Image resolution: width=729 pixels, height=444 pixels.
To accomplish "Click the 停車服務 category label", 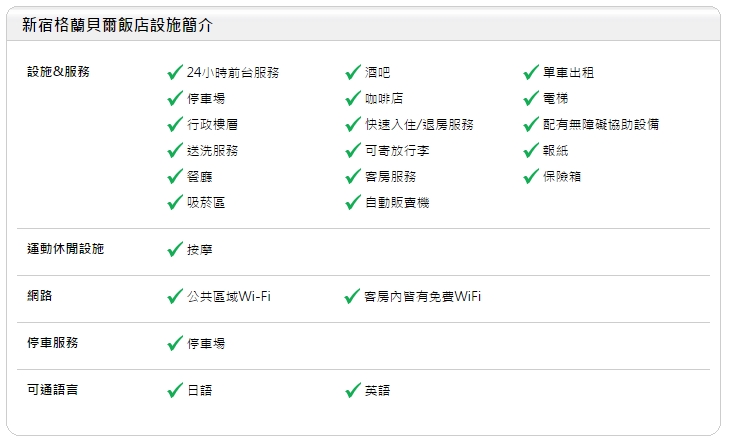I will coord(53,343).
